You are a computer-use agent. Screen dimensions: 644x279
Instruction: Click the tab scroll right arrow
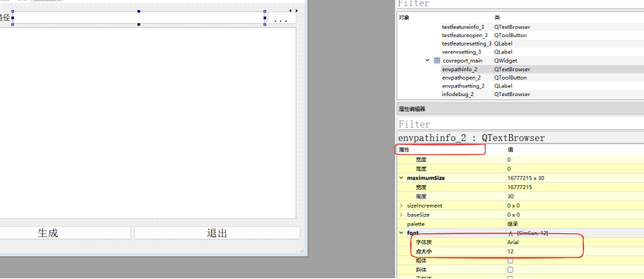296,11
